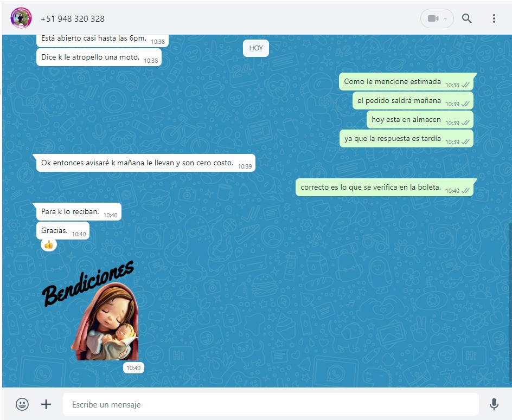This screenshot has width=512, height=420.
Task: Search within this chat
Action: pyautogui.click(x=466, y=18)
